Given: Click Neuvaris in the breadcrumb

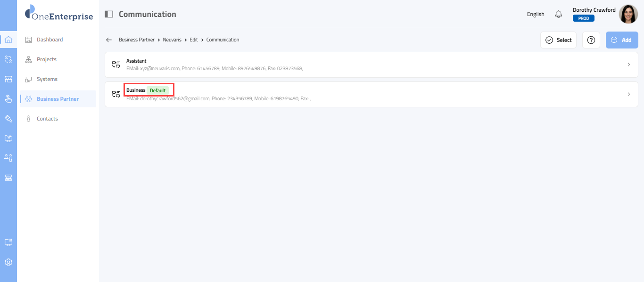Looking at the screenshot, I should point(172,40).
